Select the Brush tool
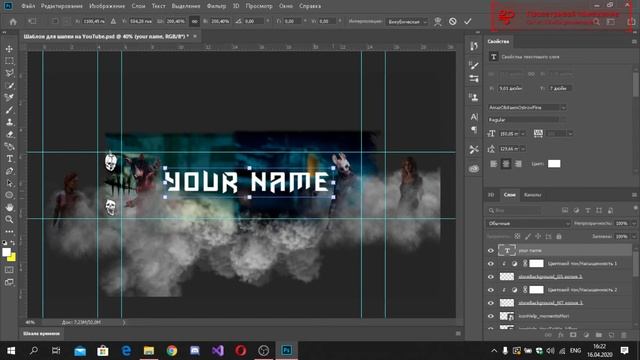 9,110
